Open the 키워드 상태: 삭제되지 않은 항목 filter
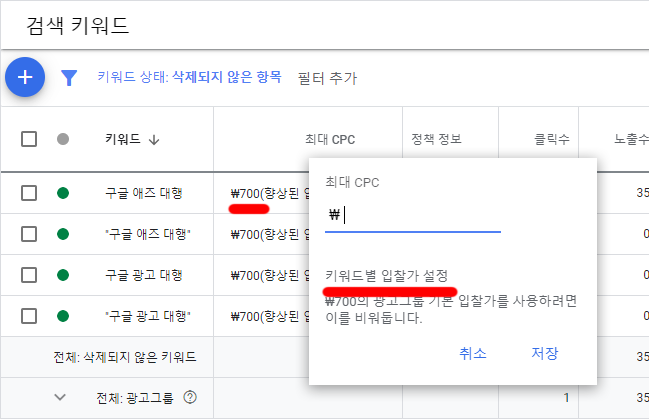The image size is (649, 419). click(189, 77)
